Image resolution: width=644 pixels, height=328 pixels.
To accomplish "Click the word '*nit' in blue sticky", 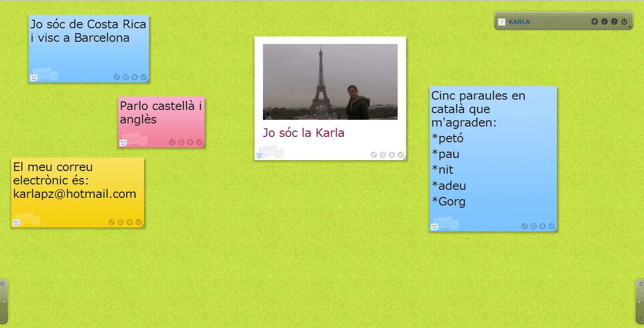I will [442, 170].
